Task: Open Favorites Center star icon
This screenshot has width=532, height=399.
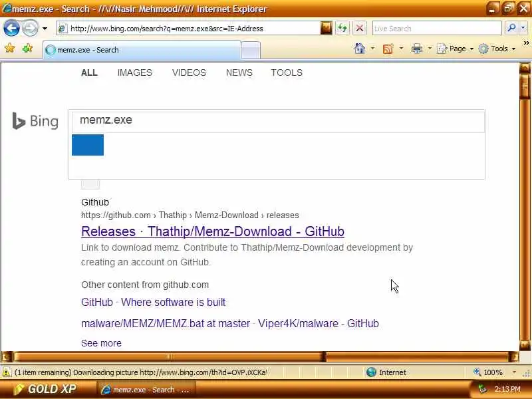Action: [10, 49]
